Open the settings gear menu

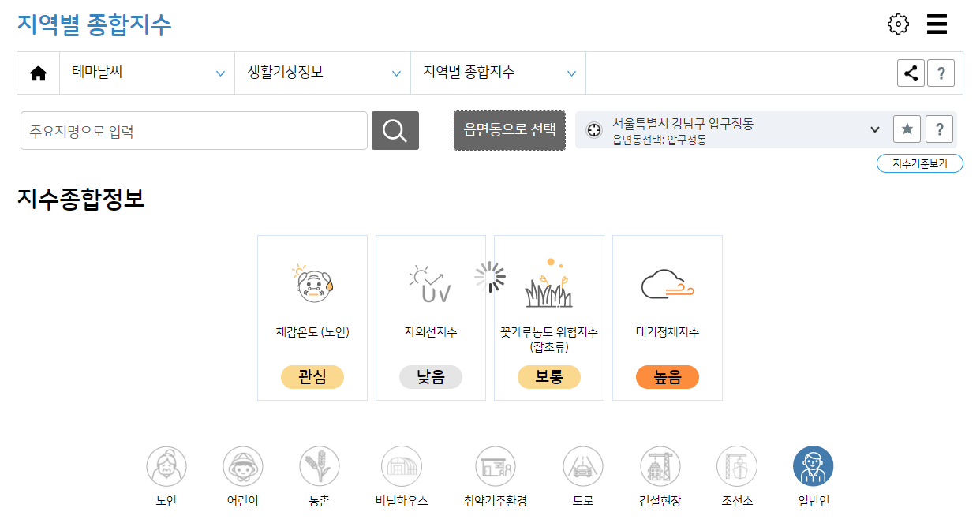tap(897, 24)
